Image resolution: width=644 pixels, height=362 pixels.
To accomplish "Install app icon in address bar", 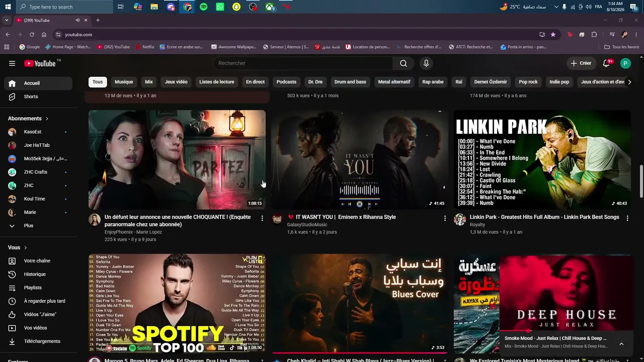I will pyautogui.click(x=542, y=35).
